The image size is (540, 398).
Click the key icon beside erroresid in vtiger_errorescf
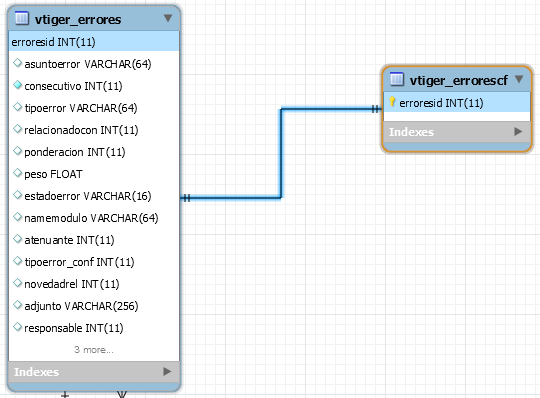[392, 102]
